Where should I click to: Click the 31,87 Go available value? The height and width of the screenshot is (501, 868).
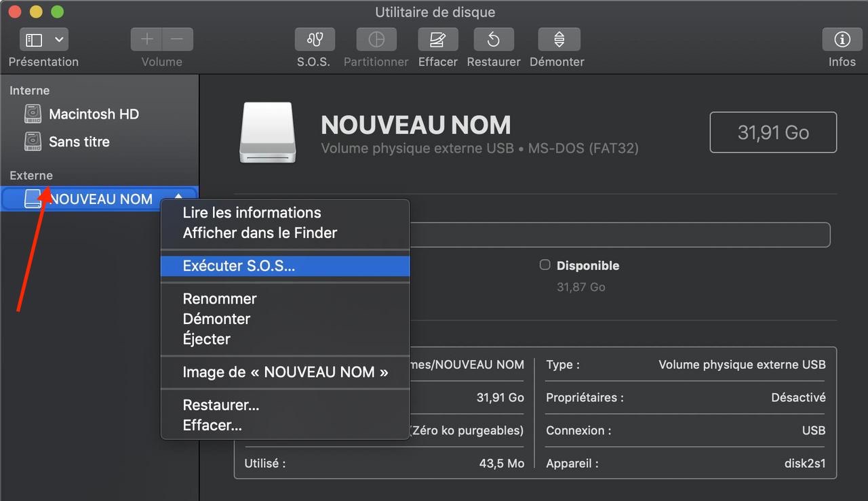point(581,287)
